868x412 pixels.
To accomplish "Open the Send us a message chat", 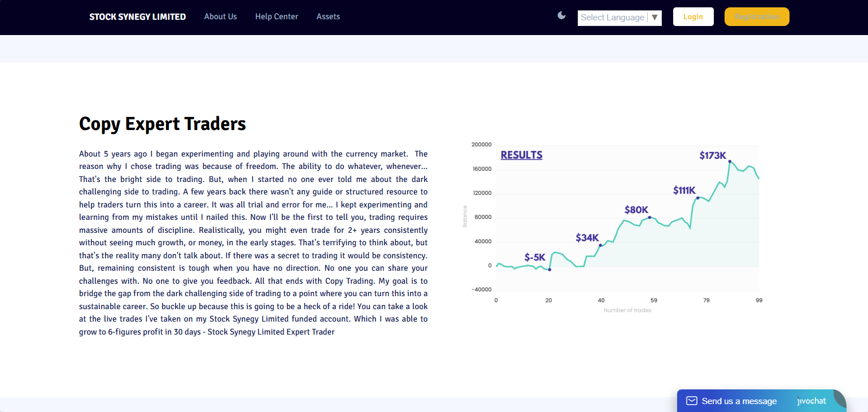I will 761,401.
